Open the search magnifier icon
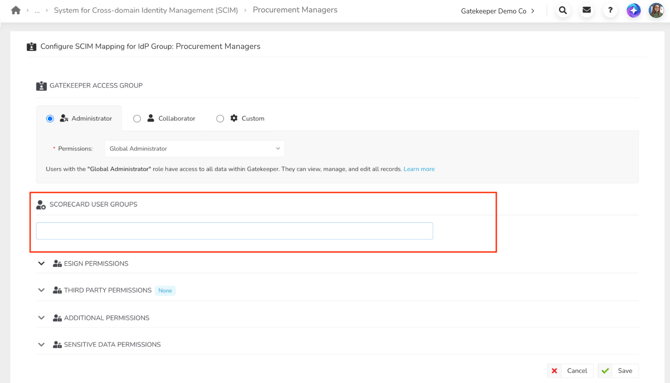This screenshot has width=670, height=383. click(x=563, y=10)
